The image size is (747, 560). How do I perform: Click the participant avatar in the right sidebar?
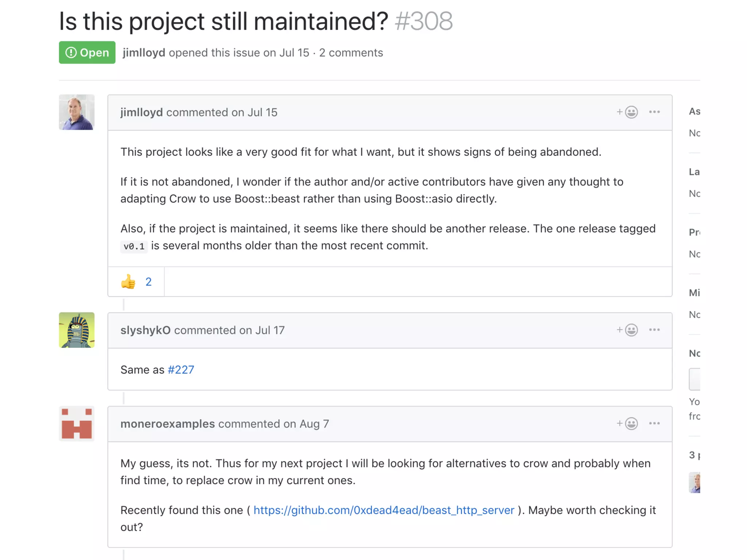click(x=694, y=482)
